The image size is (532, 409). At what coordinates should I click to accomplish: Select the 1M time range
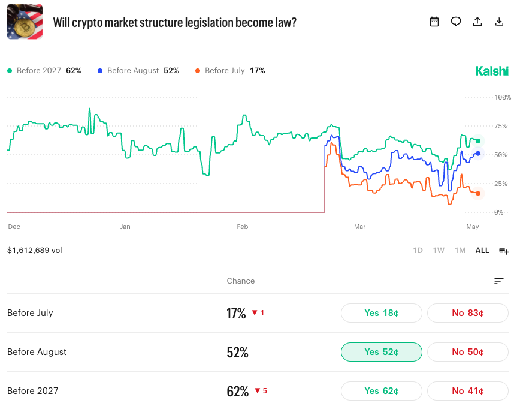[460, 250]
